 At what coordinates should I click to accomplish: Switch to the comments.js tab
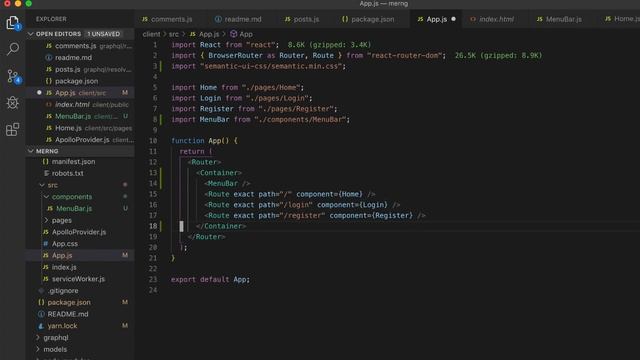point(167,19)
